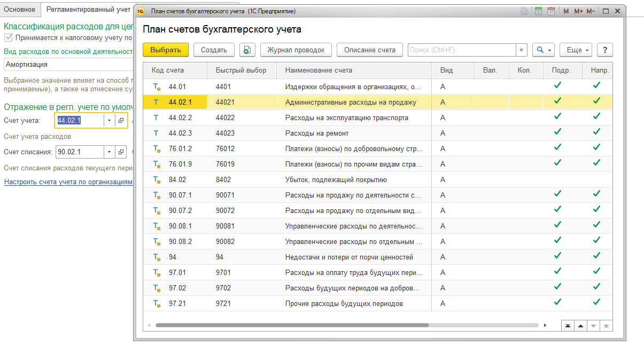
Task: Move down one row with the down arrow
Action: (593, 326)
